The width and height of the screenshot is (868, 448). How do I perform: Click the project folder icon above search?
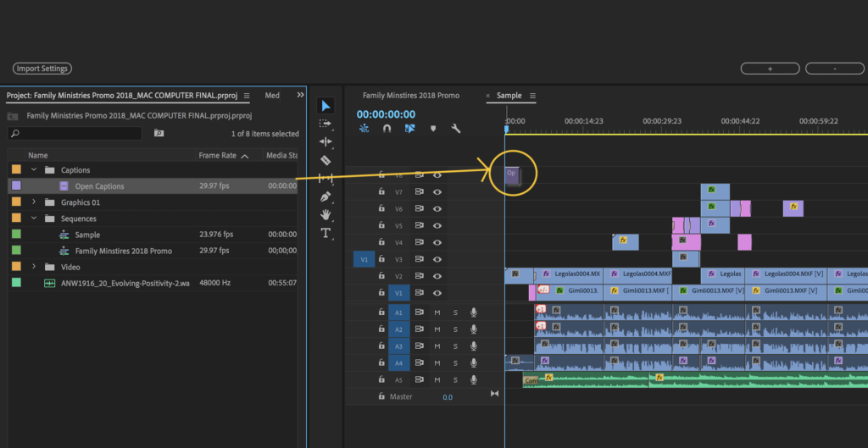click(x=13, y=116)
